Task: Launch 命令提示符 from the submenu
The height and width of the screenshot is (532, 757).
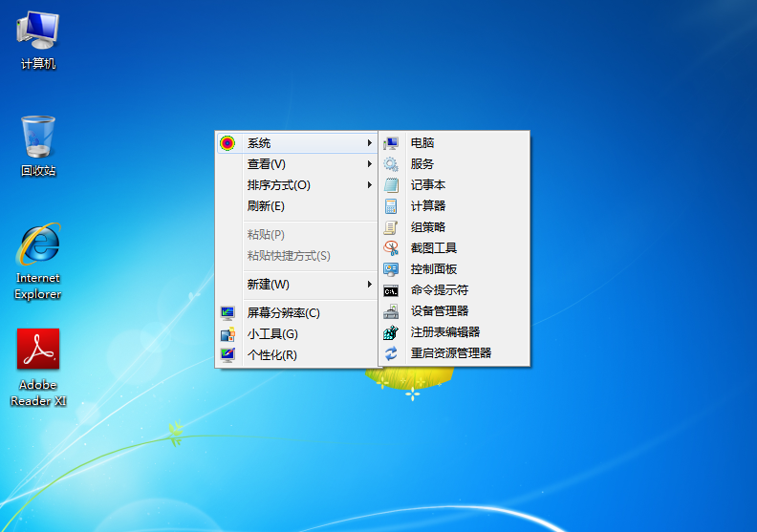Action: click(x=454, y=289)
